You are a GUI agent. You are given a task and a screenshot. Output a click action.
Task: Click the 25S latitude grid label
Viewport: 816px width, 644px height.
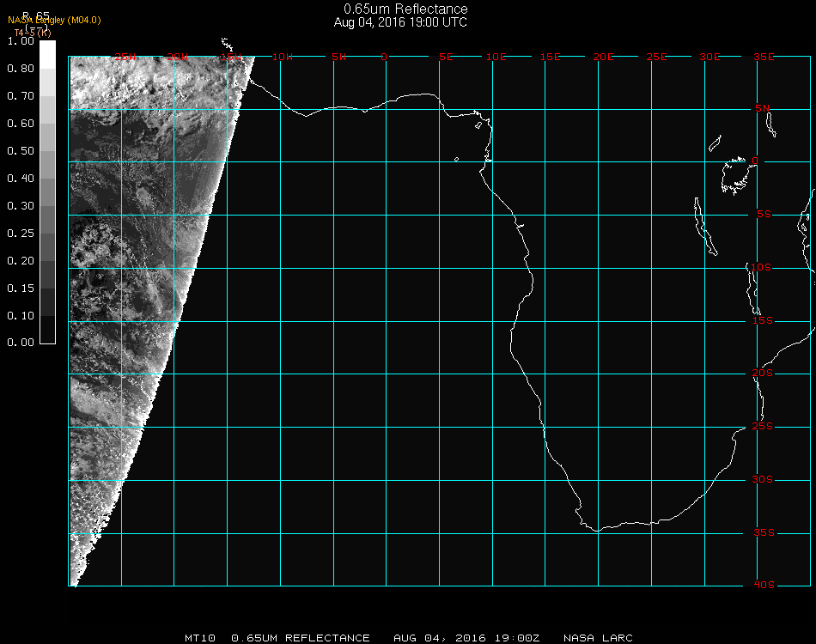click(x=763, y=426)
